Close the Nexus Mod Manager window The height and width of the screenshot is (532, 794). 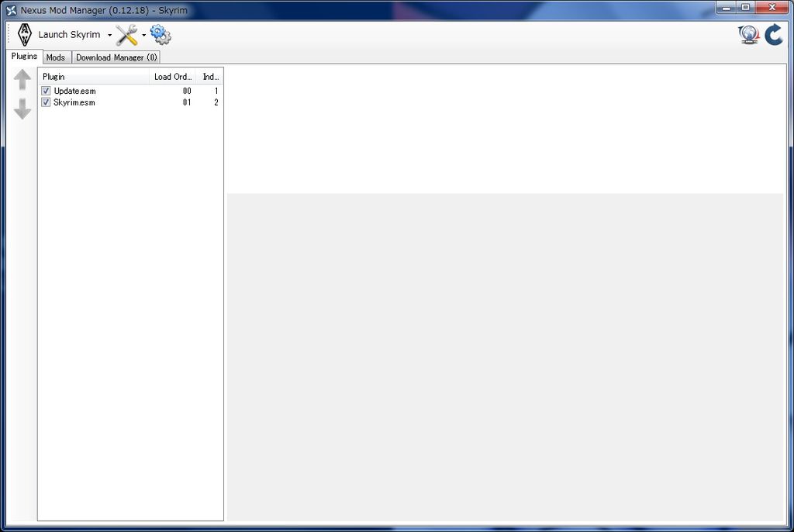click(772, 8)
